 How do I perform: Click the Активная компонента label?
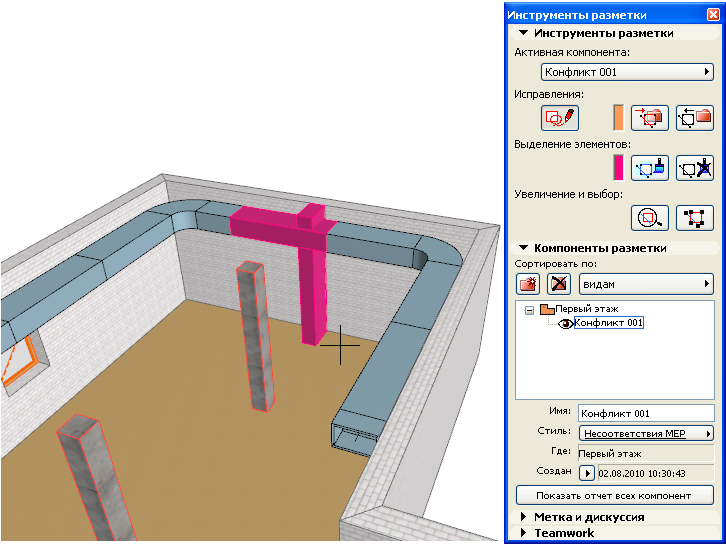(x=572, y=52)
